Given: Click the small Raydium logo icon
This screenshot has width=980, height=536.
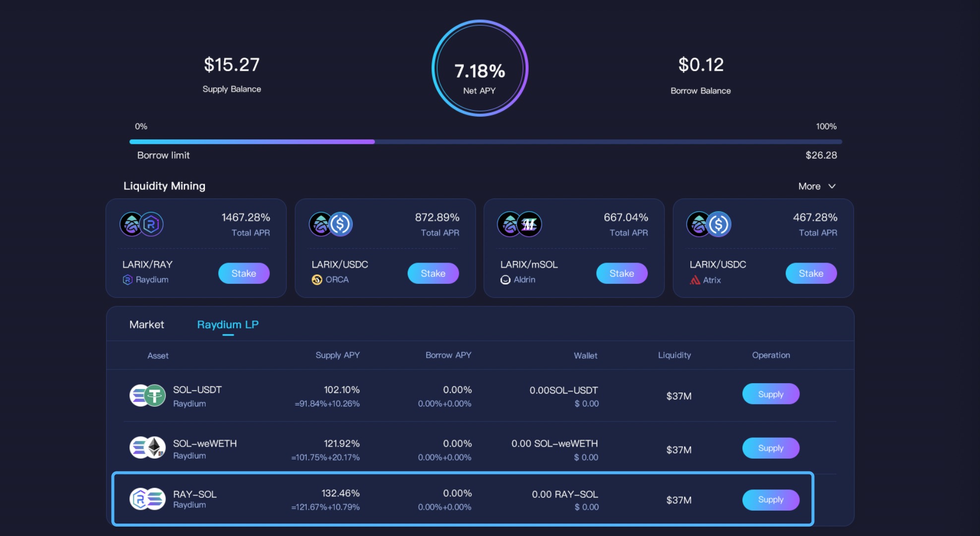Looking at the screenshot, I should pyautogui.click(x=127, y=280).
